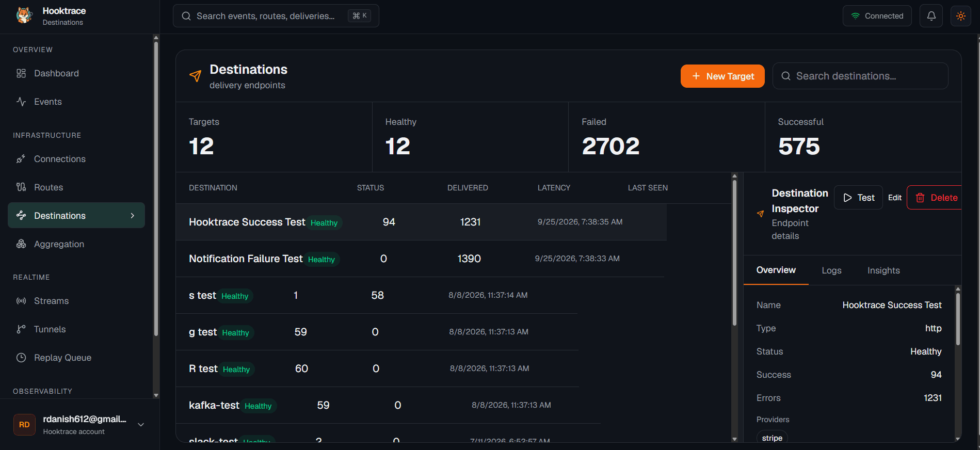Focus the Search events, routes, deliveries box
Viewport: 980px width, 450px height.
(276, 16)
